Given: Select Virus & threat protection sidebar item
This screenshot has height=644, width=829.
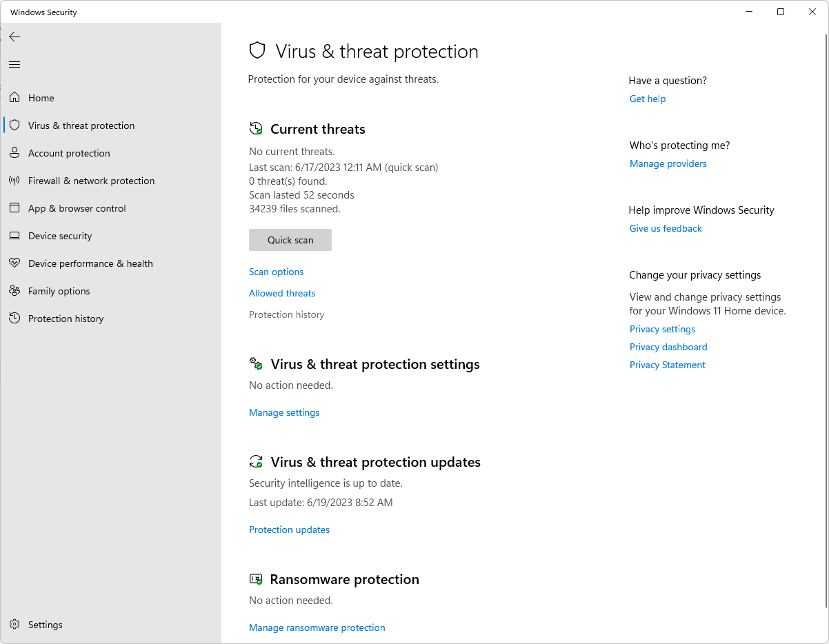Looking at the screenshot, I should (81, 125).
